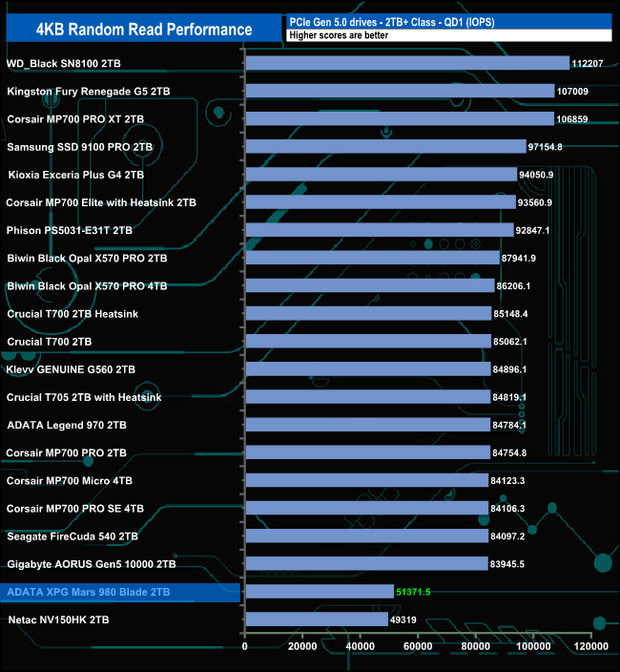
Task: Select the 'Crucial T700 2TB' label
Action: pos(50,342)
